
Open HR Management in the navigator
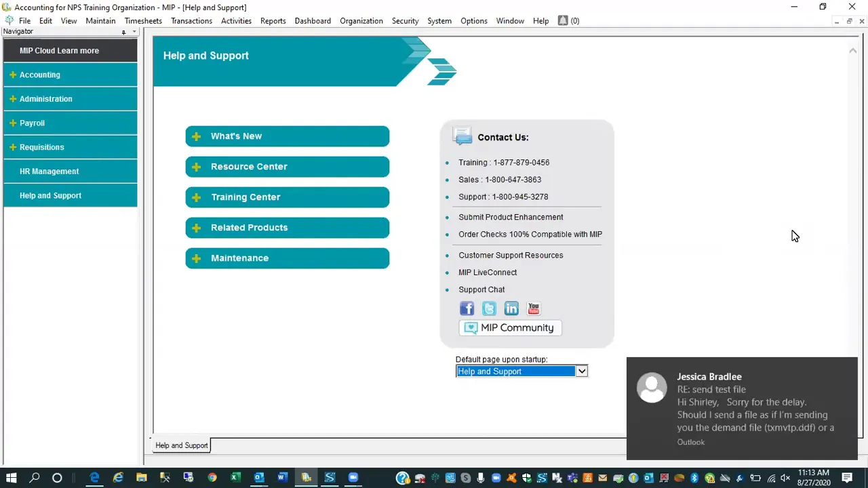pyautogui.click(x=71, y=171)
